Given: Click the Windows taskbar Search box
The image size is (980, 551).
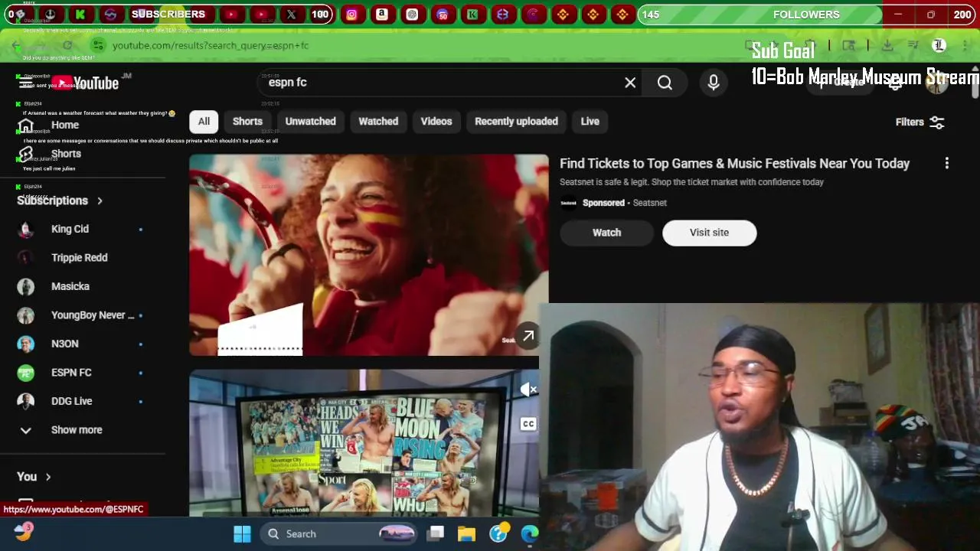Looking at the screenshot, I should (339, 534).
